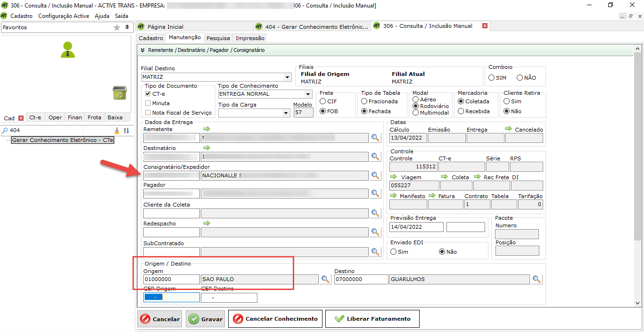Viewport: 644px width, 332px height.
Task: Click the search icon next to Destinatário
Action: point(375,157)
